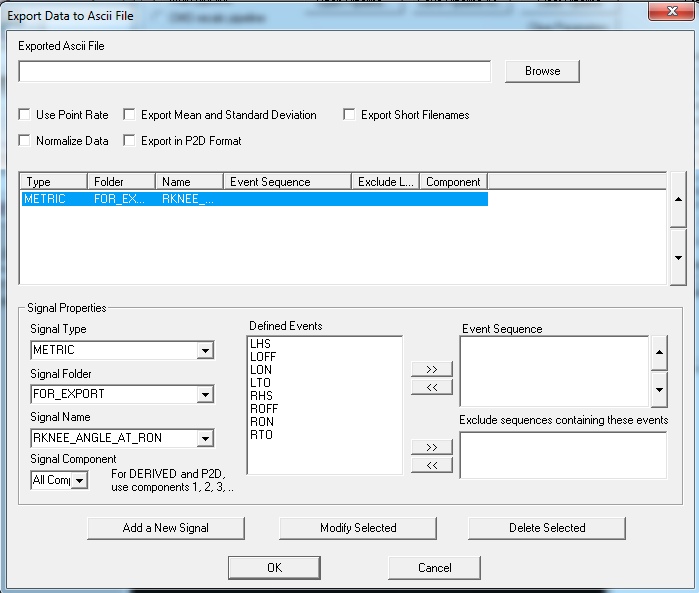Click the Browse button
Viewport: 699px width, 593px height.
[x=542, y=71]
